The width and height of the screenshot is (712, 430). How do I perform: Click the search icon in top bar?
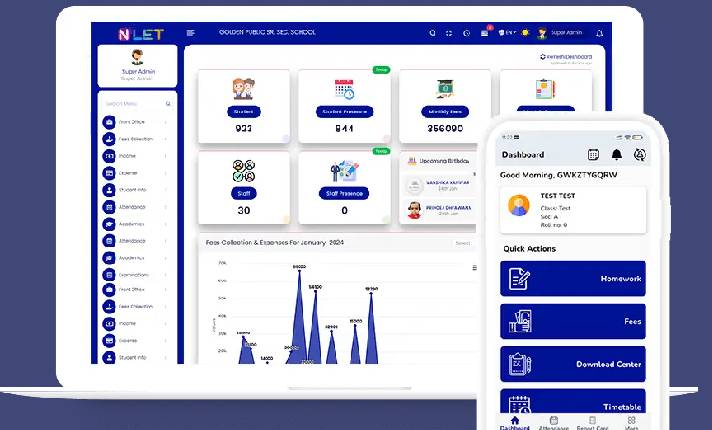point(432,33)
